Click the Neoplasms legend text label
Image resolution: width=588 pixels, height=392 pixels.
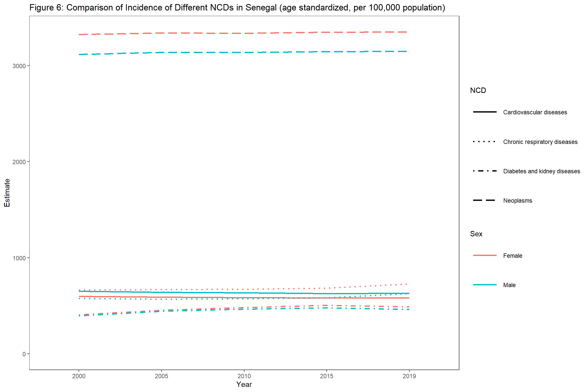[x=518, y=201]
